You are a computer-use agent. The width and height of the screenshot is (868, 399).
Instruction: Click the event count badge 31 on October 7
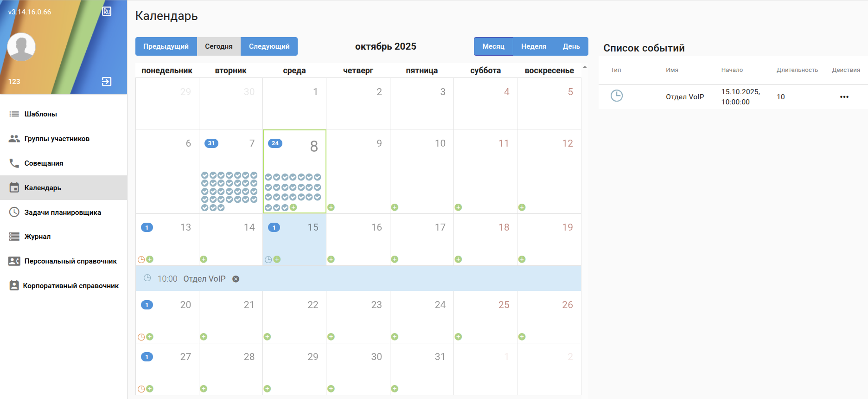pos(211,143)
